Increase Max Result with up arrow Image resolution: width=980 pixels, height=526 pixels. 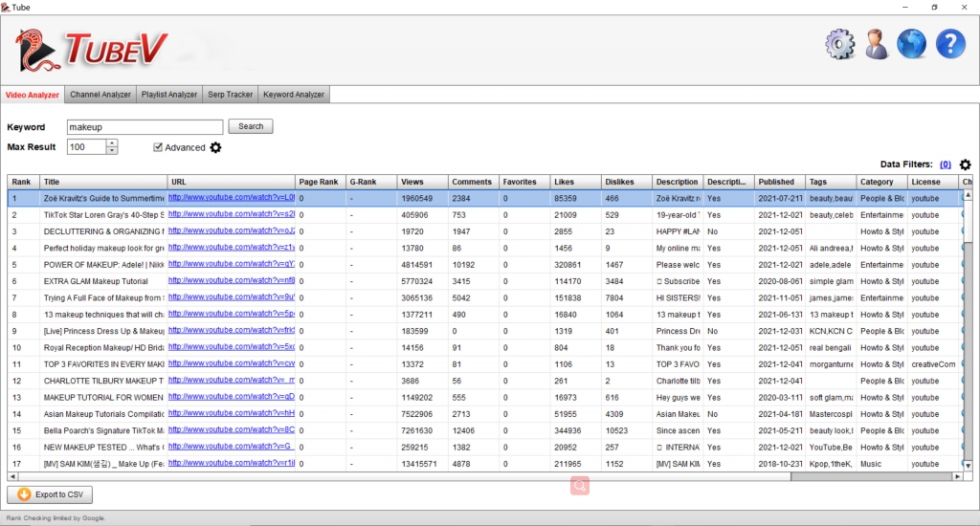point(112,143)
